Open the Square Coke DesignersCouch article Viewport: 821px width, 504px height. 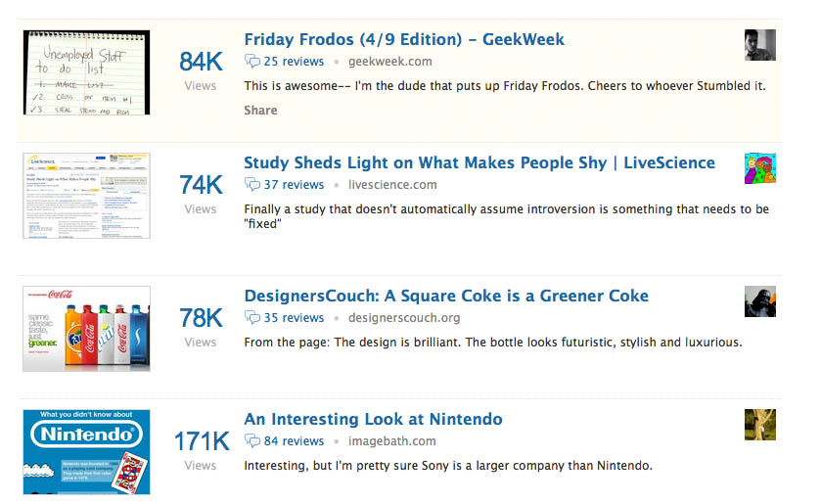446,297
